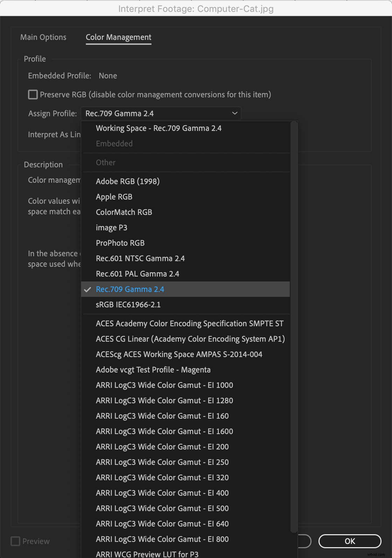
Task: Select sRGB IEC61966-2.1 profile
Action: click(185, 305)
